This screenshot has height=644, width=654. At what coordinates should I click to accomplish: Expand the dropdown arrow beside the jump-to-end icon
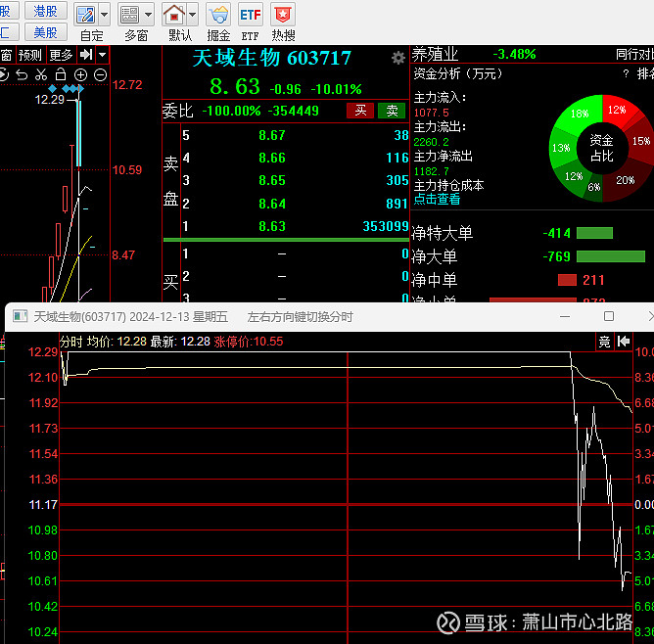click(103, 55)
